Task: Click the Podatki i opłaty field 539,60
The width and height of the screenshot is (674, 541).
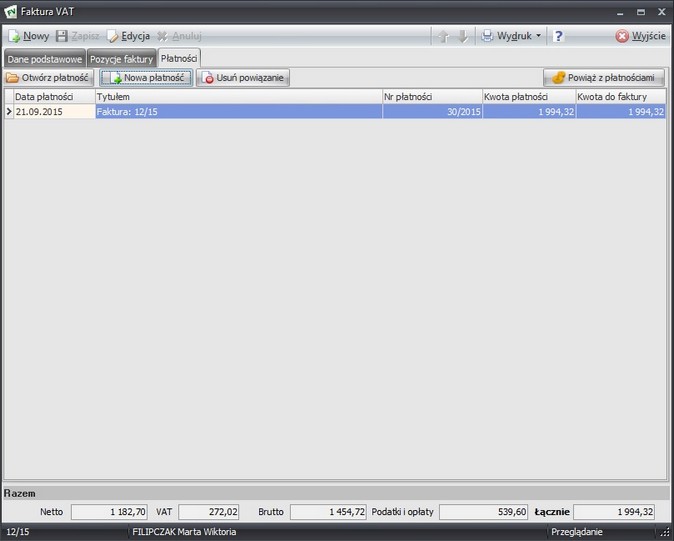Action: (483, 512)
